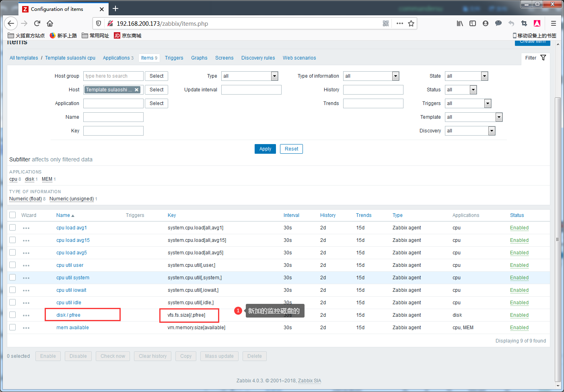Click the Filter funnel icon

click(543, 58)
